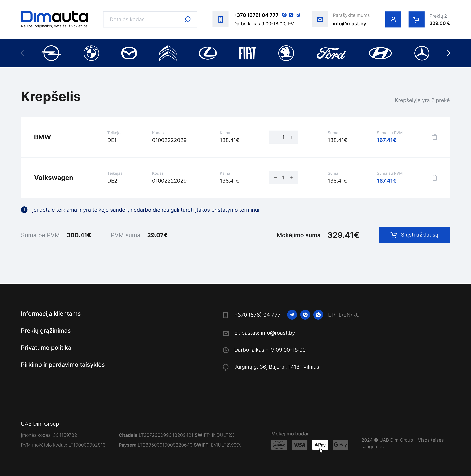The width and height of the screenshot is (471, 476).
Task: Increase Volkswagen quantity with plus
Action: [x=291, y=178]
